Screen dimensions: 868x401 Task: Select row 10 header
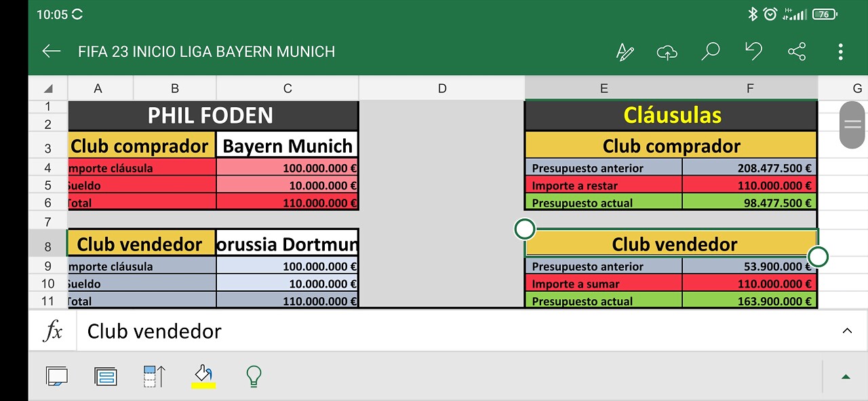48,284
